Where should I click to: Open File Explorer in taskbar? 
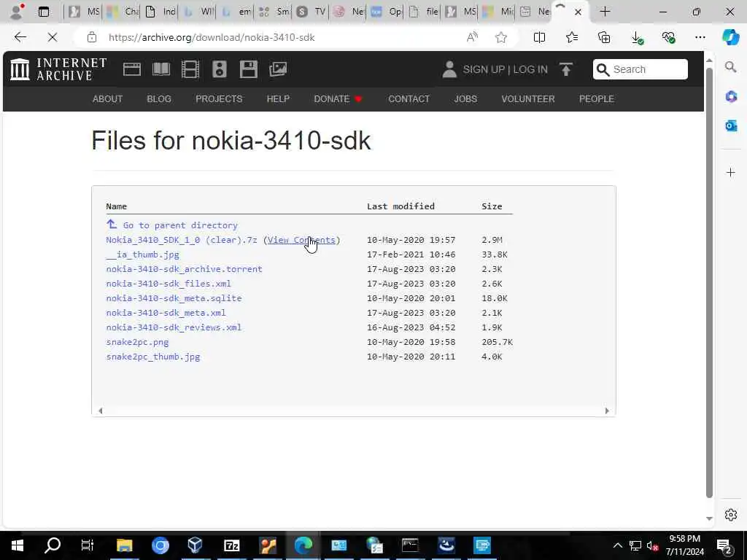coord(124,545)
